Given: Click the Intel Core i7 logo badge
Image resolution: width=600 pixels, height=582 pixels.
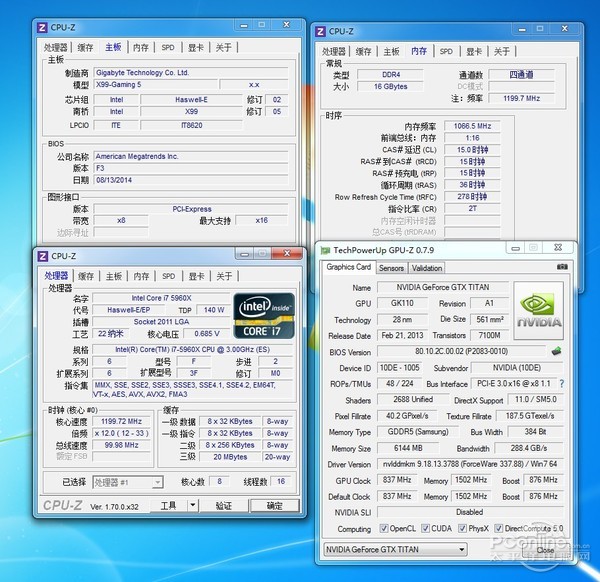Looking at the screenshot, I should click(264, 316).
